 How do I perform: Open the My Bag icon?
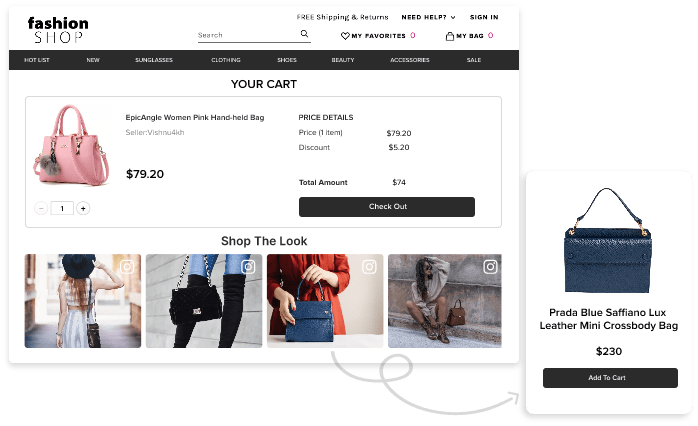click(x=450, y=36)
